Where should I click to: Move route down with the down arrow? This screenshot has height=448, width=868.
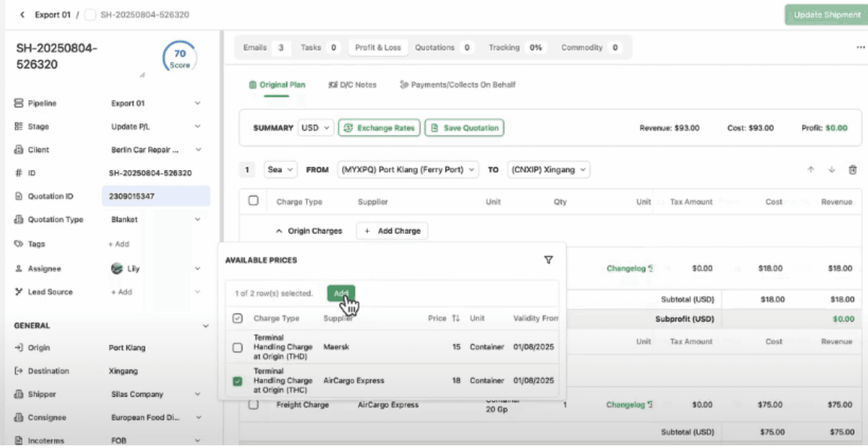[x=831, y=170]
